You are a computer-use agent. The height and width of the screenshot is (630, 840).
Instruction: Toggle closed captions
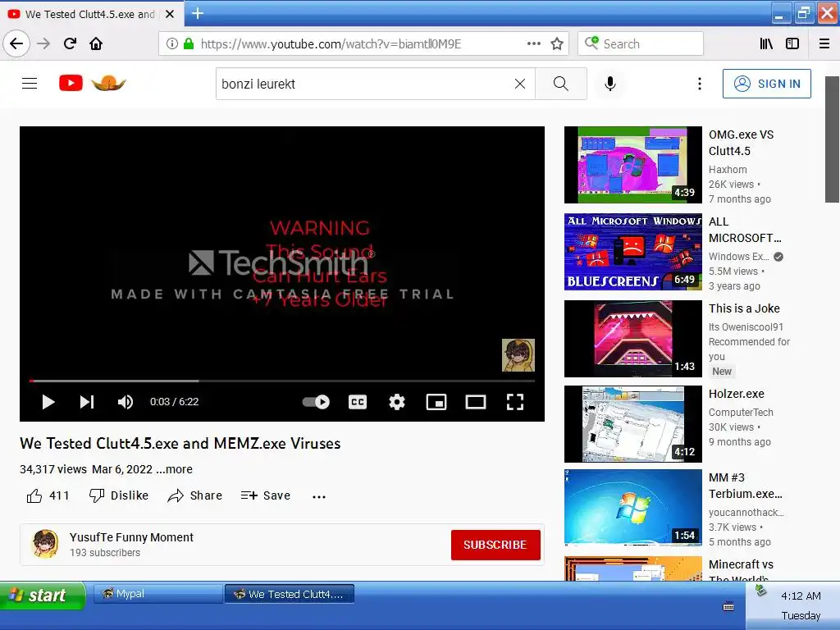point(358,402)
